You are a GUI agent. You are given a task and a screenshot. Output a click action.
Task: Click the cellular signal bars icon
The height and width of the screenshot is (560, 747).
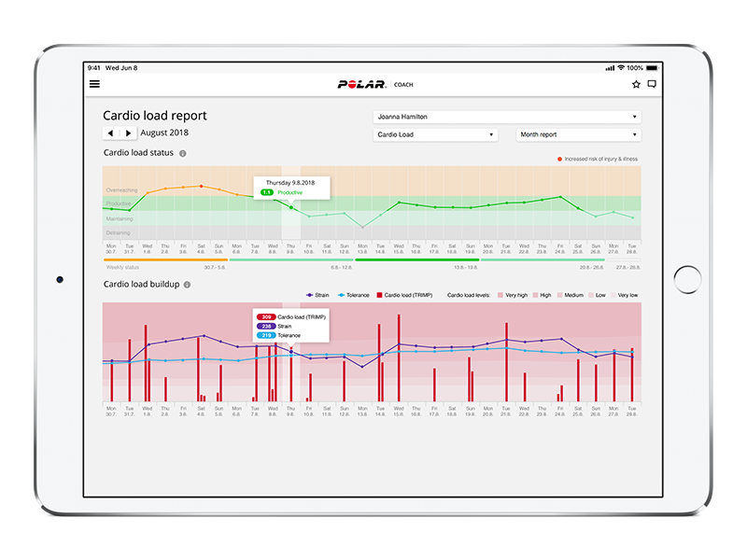click(x=610, y=68)
